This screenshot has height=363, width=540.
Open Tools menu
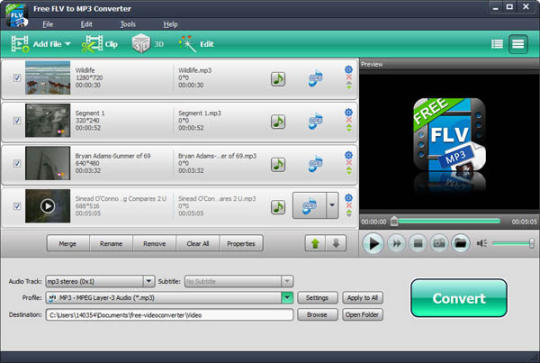pyautogui.click(x=128, y=24)
